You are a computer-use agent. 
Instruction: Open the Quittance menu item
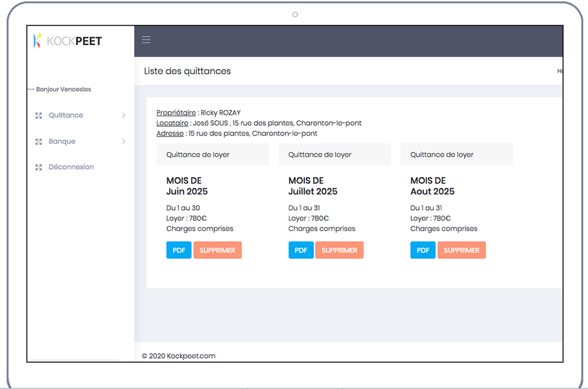coord(66,115)
